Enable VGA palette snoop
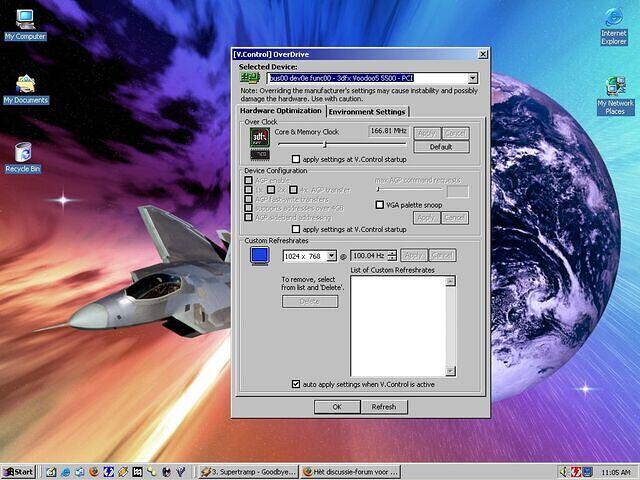 point(380,205)
